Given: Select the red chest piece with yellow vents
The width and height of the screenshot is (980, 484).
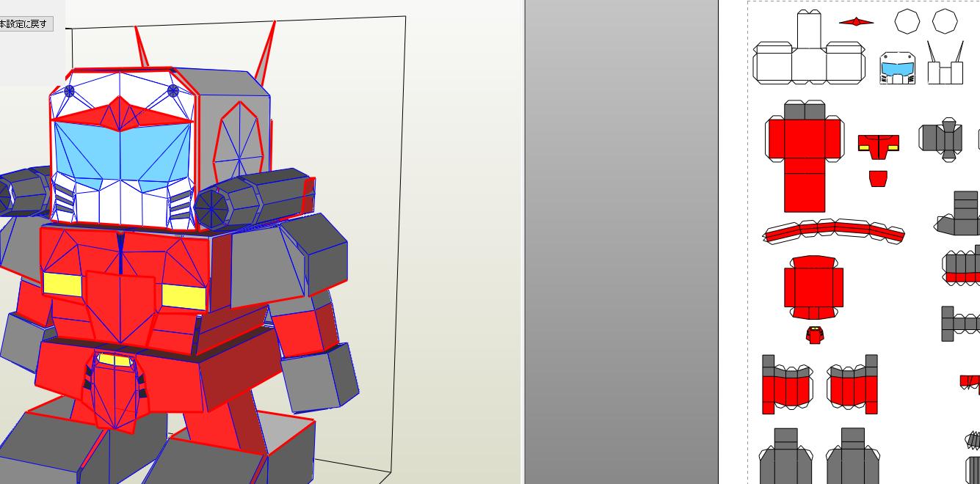Looking at the screenshot, I should click(879, 147).
